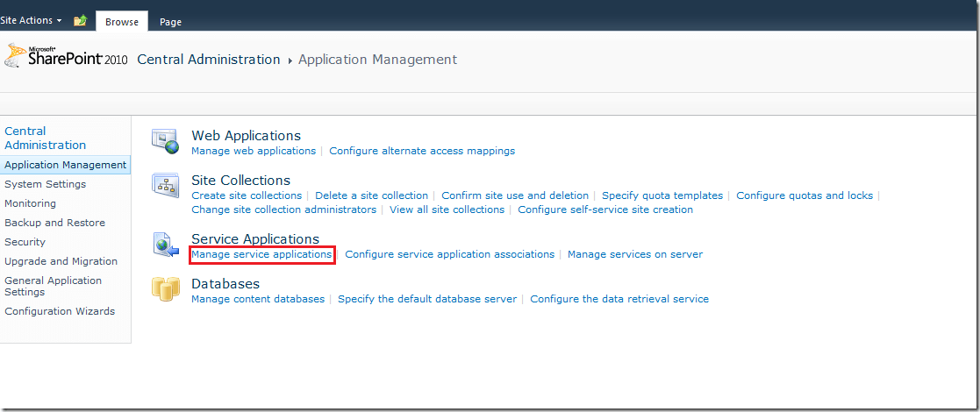Open Manage services on server link
Screen dimensions: 980x412
pyautogui.click(x=634, y=254)
